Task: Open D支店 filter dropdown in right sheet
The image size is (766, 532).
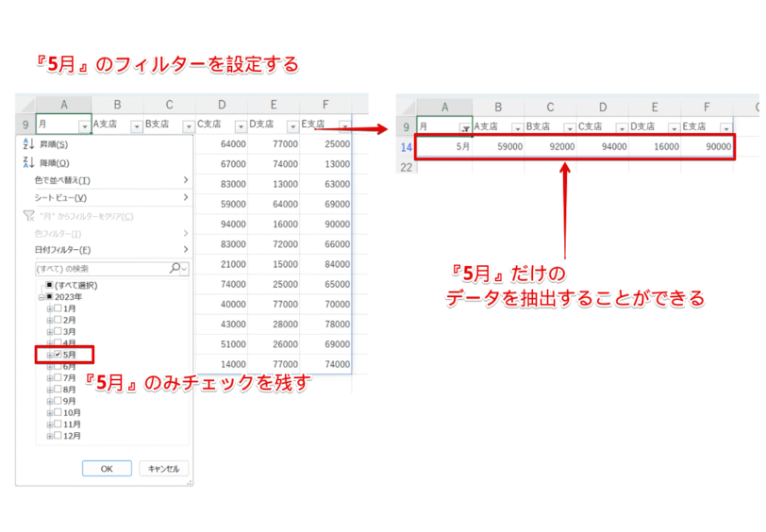Action: [674, 128]
